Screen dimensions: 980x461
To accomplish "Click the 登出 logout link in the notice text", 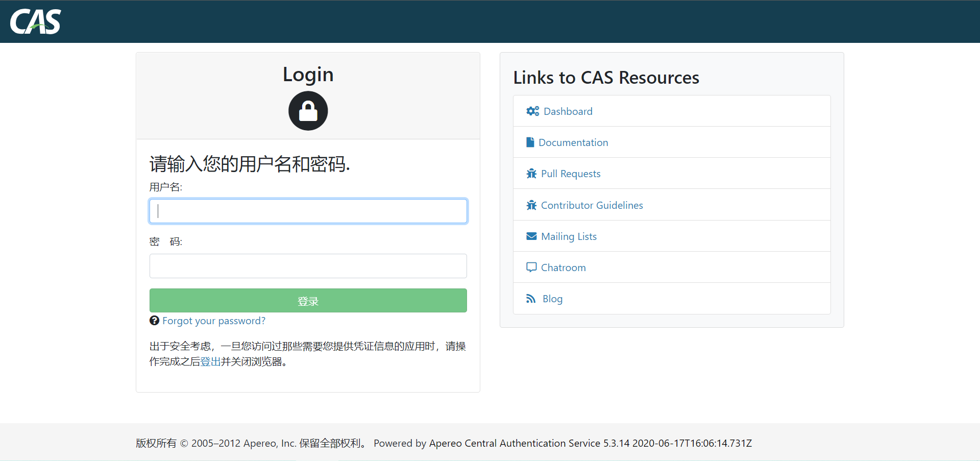I will coord(210,361).
